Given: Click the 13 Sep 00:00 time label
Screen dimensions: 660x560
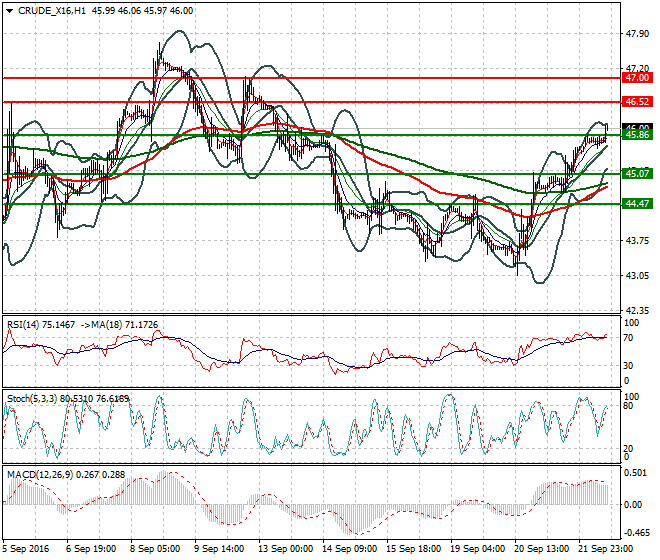Looking at the screenshot, I should pos(287,549).
